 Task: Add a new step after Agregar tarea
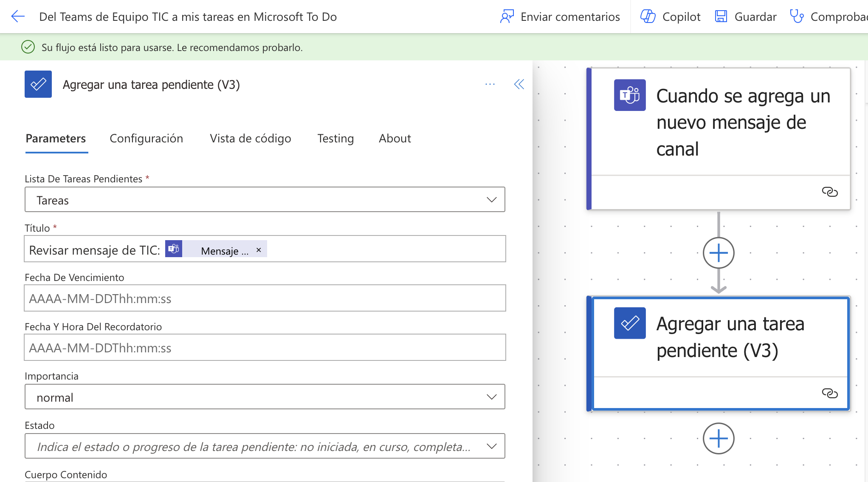(719, 438)
